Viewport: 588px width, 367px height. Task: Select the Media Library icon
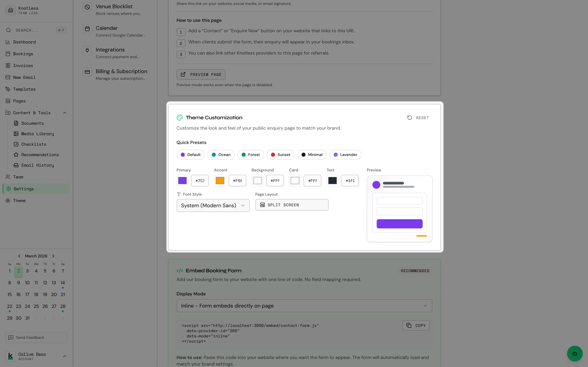16,134
